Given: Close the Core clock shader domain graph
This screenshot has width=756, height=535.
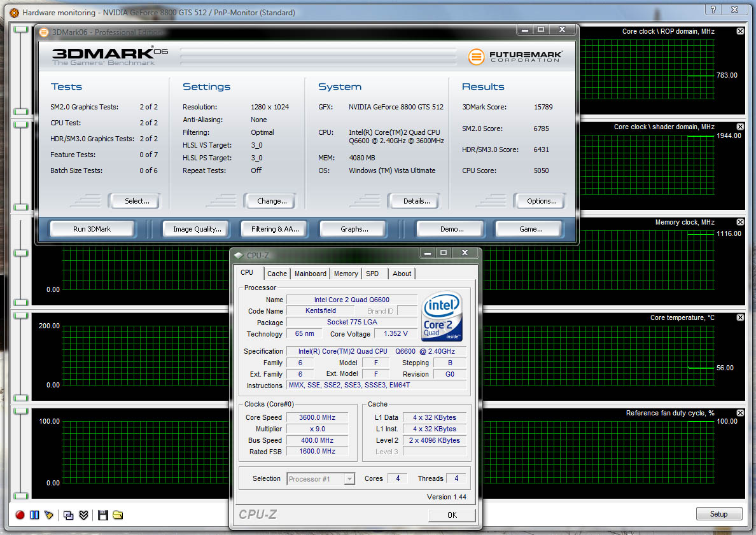Looking at the screenshot, I should coord(740,127).
